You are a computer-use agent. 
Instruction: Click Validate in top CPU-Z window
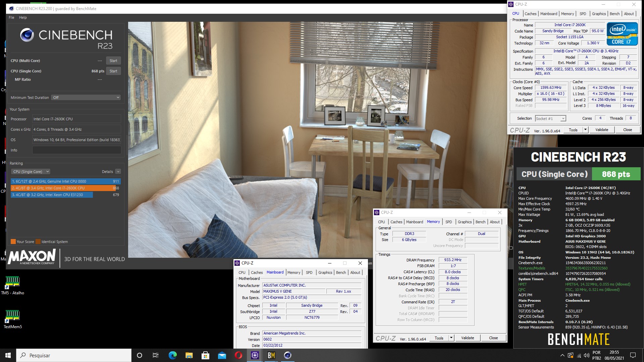pyautogui.click(x=601, y=130)
